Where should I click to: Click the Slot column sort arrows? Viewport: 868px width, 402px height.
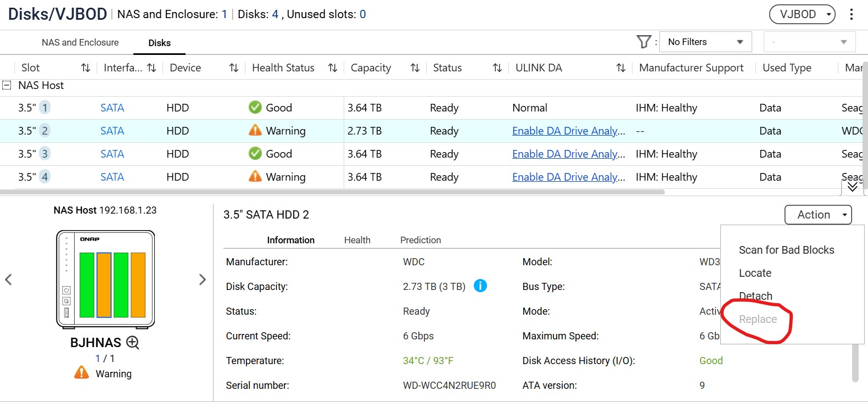coord(86,68)
